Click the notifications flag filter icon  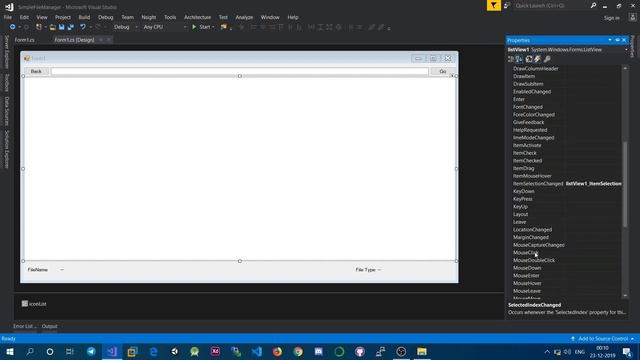493,5
